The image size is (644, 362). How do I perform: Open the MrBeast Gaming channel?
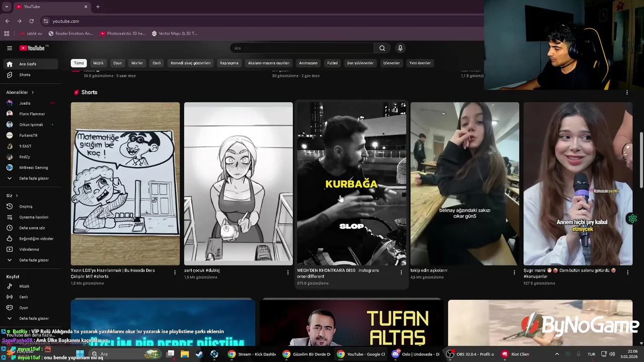pos(30,167)
